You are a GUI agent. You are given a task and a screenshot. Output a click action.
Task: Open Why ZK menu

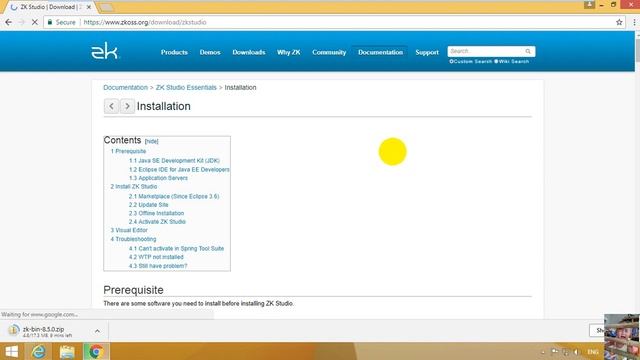pyautogui.click(x=289, y=52)
